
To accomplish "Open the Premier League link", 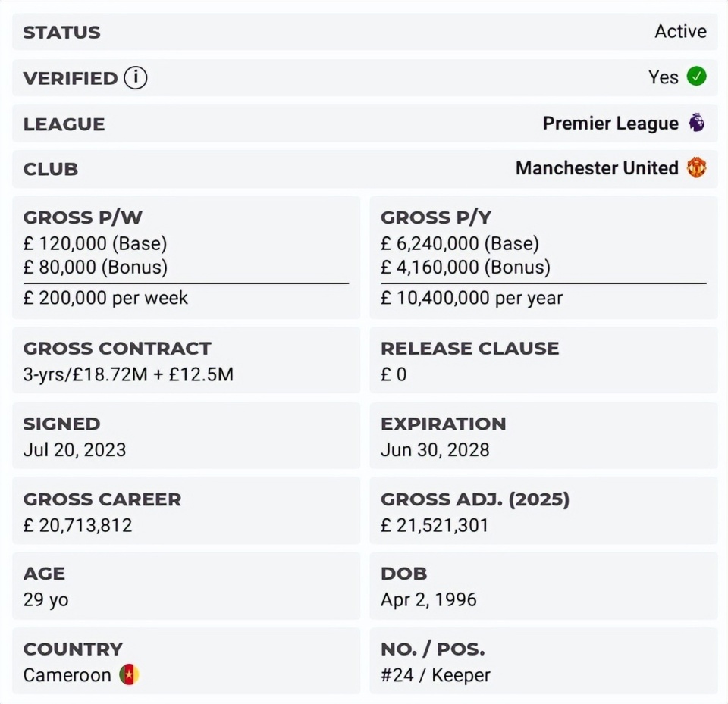I will point(610,124).
